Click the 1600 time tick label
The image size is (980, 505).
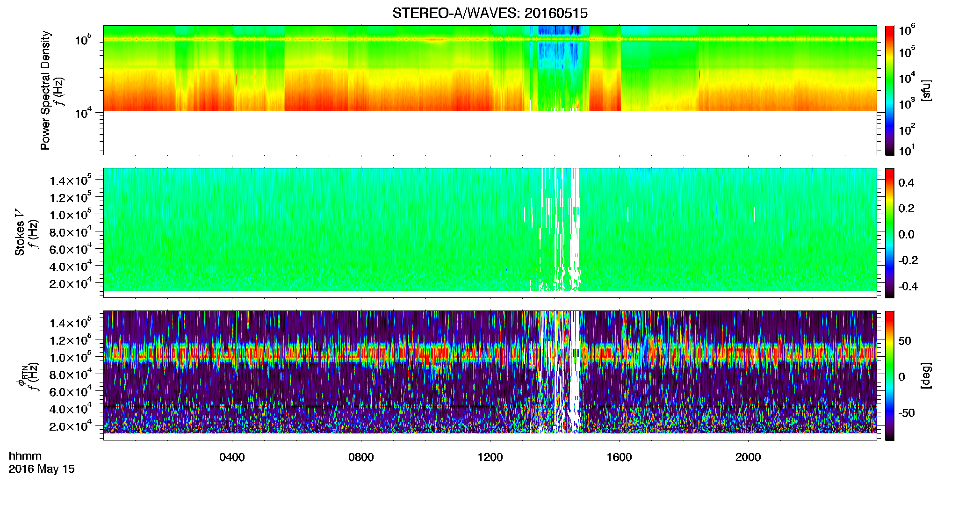pyautogui.click(x=619, y=457)
